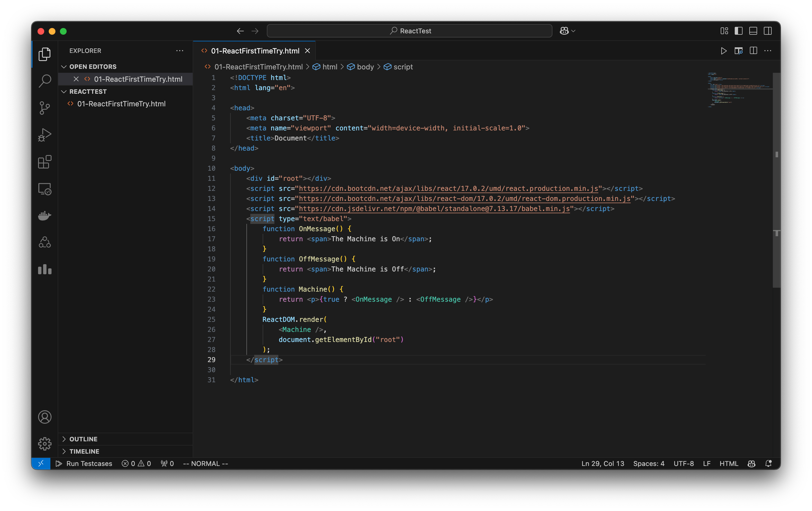
Task: Click Run Testcases in the status bar
Action: 84,463
